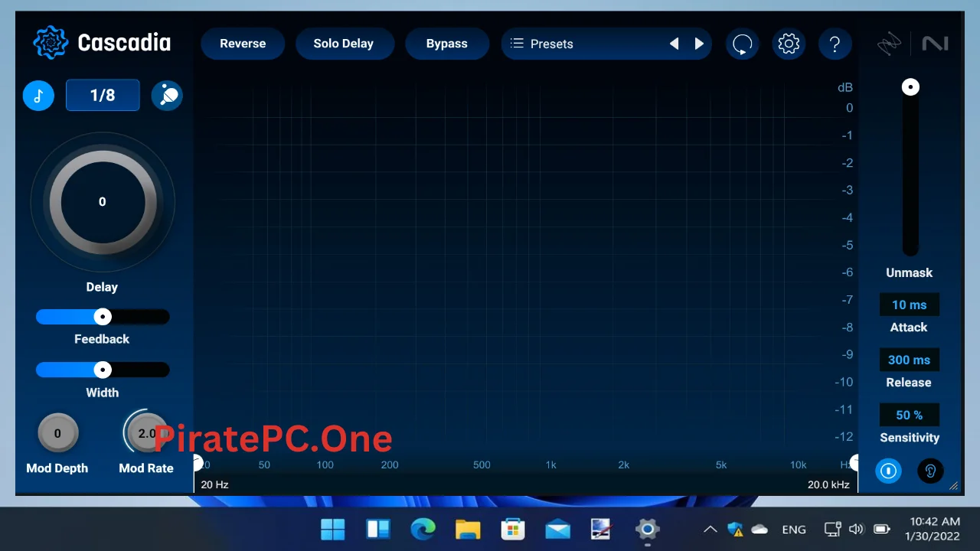Toggle the ping-pong delay mode icon
The image size is (980, 551).
coord(167,96)
